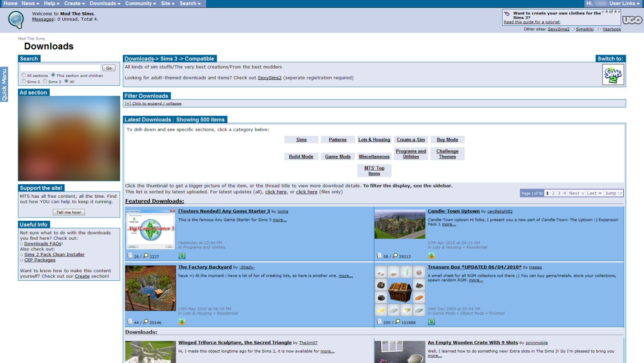
Task: Open the Buy Mode category
Action: tap(447, 140)
